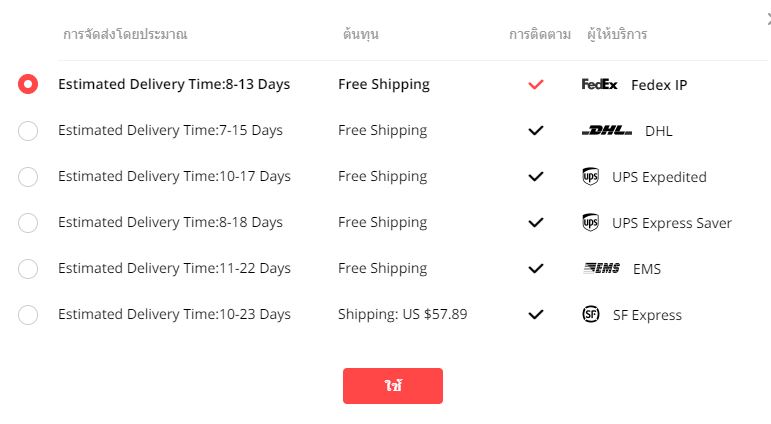The image size is (771, 424).
Task: Choose the UPS Expedited 10-17 Days radio button
Action: coord(28,177)
